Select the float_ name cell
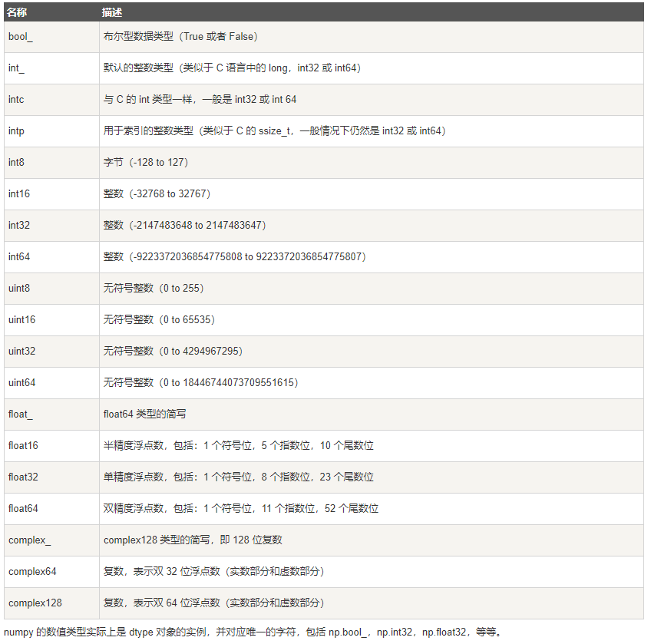651x644 pixels. pos(51,414)
